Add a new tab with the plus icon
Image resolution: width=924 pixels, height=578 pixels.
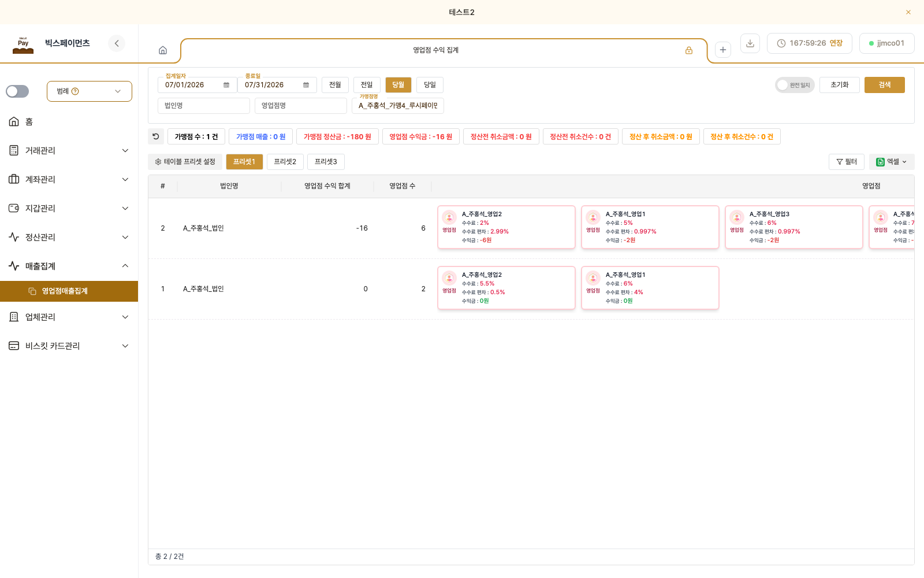pos(723,50)
